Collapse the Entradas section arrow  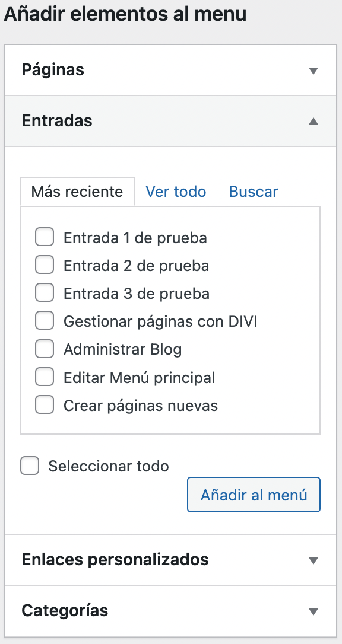click(313, 121)
